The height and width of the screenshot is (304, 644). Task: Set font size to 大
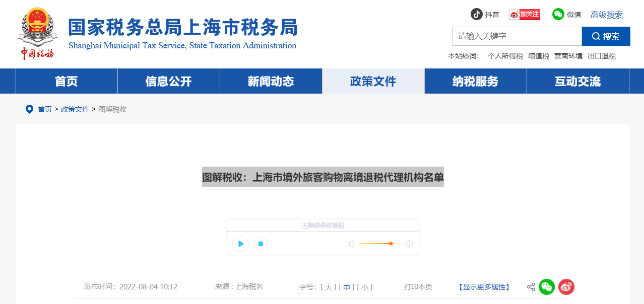click(328, 287)
